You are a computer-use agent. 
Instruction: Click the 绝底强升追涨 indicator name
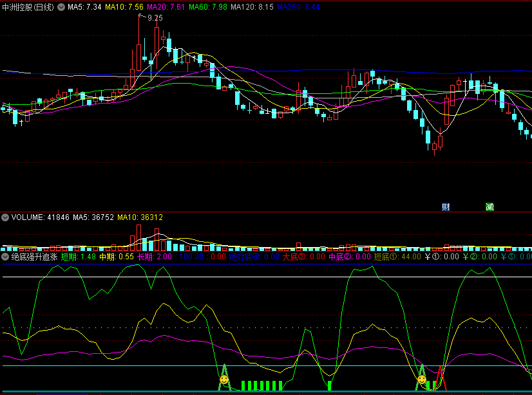(x=35, y=257)
